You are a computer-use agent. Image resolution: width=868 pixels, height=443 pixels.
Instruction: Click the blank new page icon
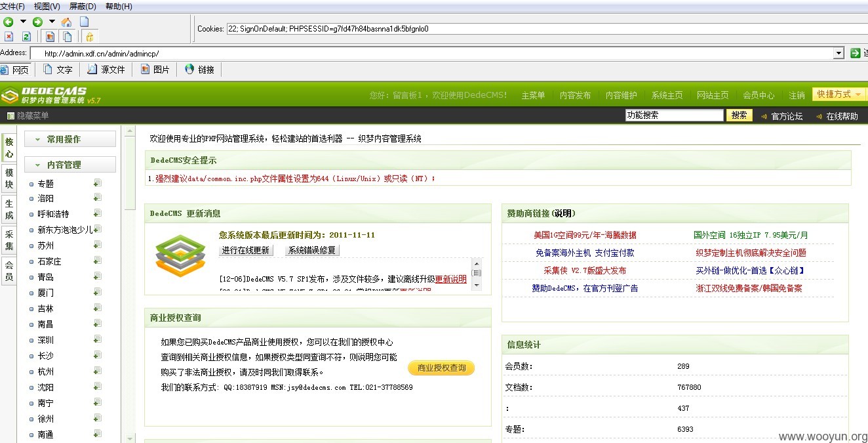pyautogui.click(x=84, y=22)
